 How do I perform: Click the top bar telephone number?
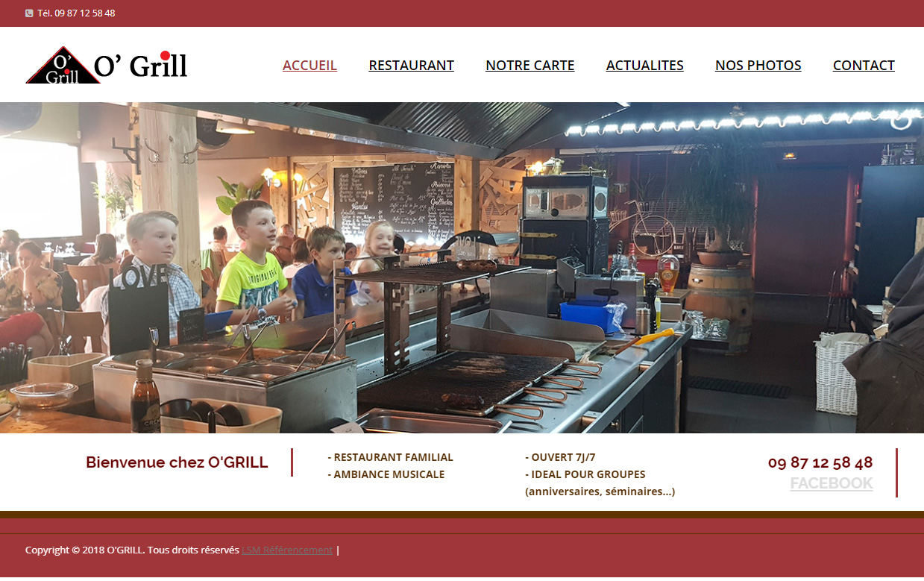point(76,13)
